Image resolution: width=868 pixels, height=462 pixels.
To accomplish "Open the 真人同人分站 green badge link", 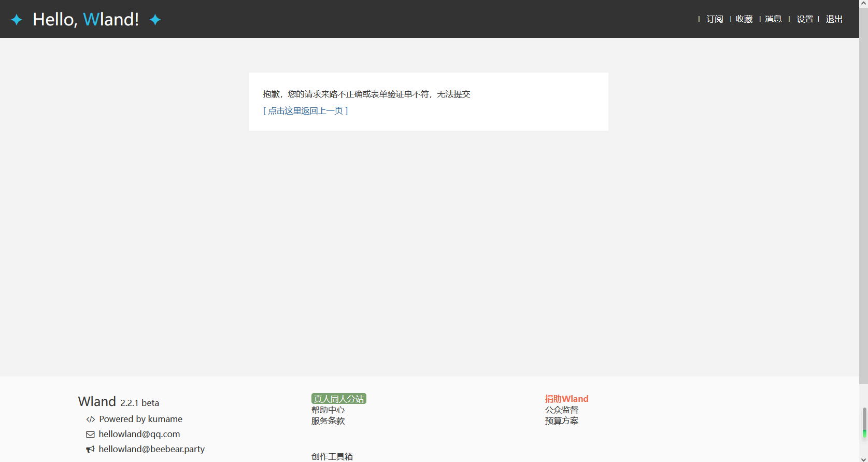I will pyautogui.click(x=339, y=399).
